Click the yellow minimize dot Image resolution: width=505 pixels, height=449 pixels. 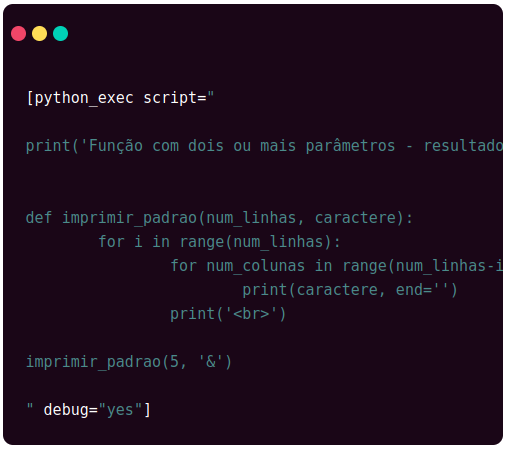39,34
